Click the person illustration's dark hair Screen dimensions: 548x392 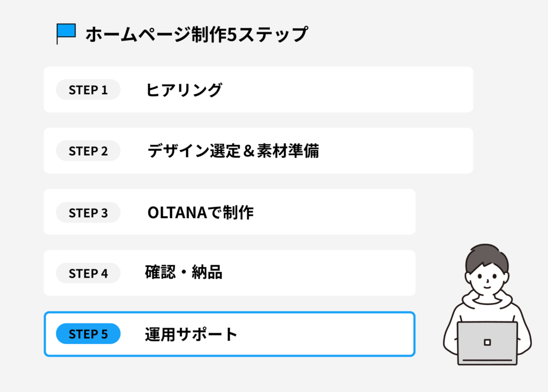click(486, 256)
